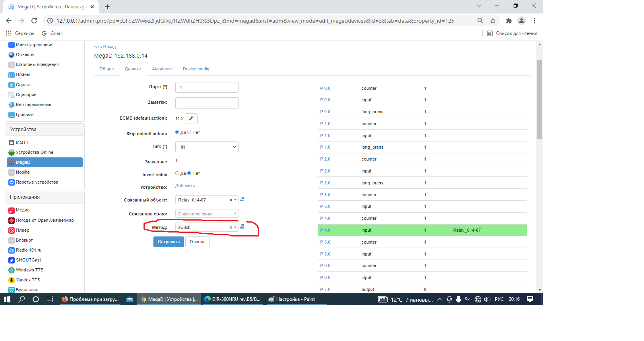
Task: Clear the Relay_014-07 selection with its x
Action: coord(231,200)
